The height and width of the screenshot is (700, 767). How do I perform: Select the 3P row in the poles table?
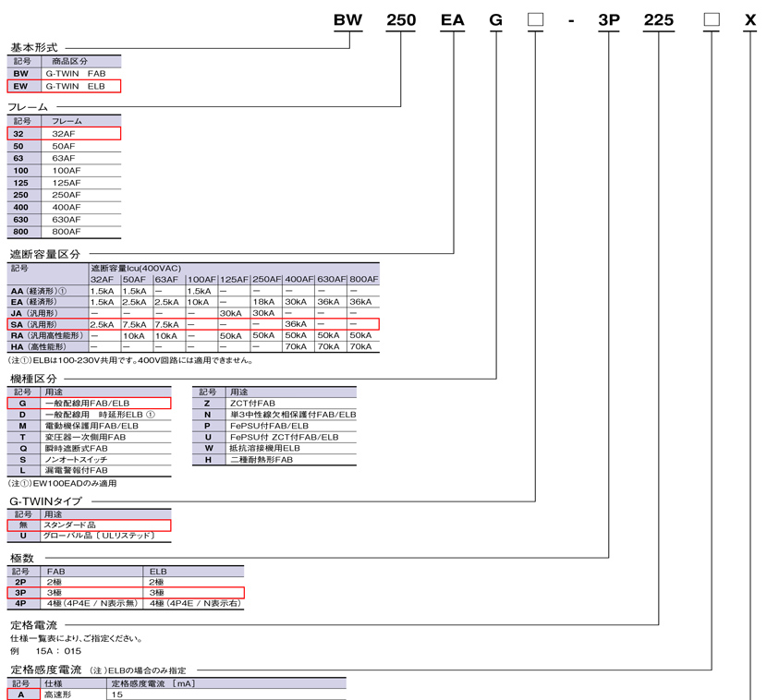click(x=126, y=593)
